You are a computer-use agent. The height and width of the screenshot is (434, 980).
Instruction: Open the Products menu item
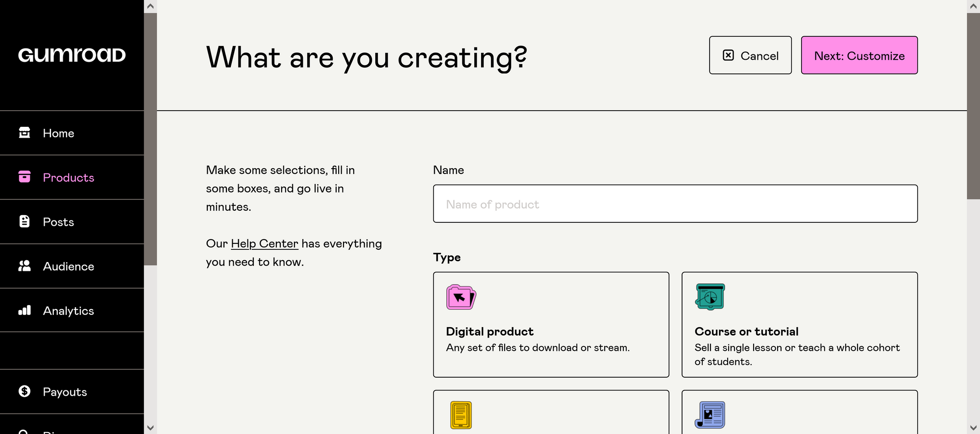72,177
